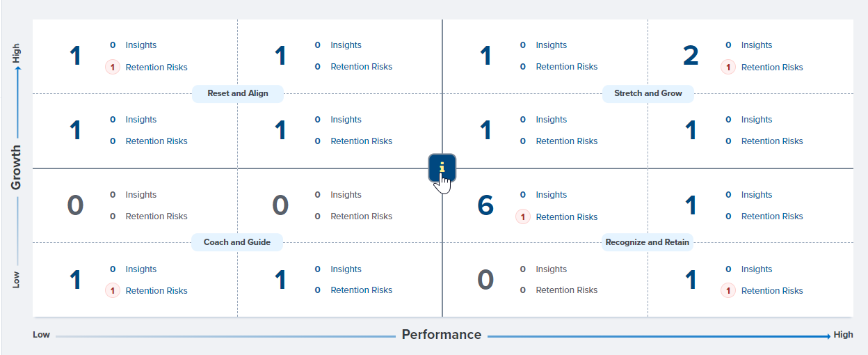Select the Stretch and Grow quadrant label
868x355 pixels.
click(648, 93)
